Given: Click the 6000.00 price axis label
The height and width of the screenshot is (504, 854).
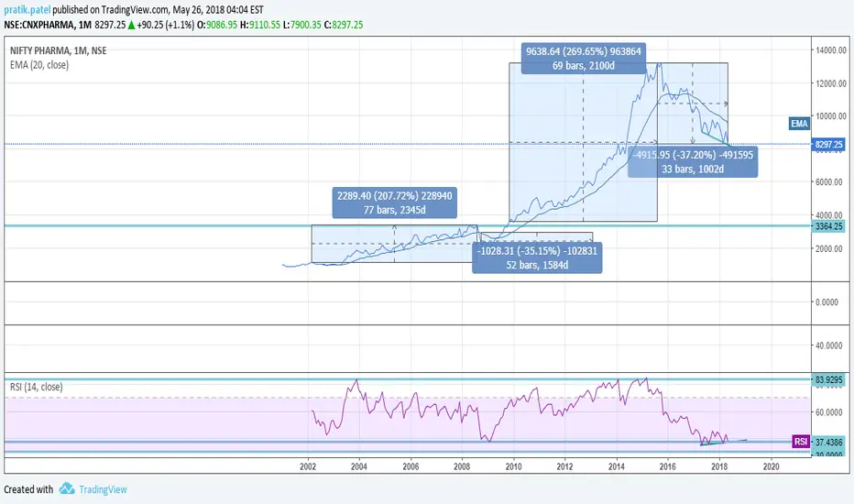Looking at the screenshot, I should point(830,182).
